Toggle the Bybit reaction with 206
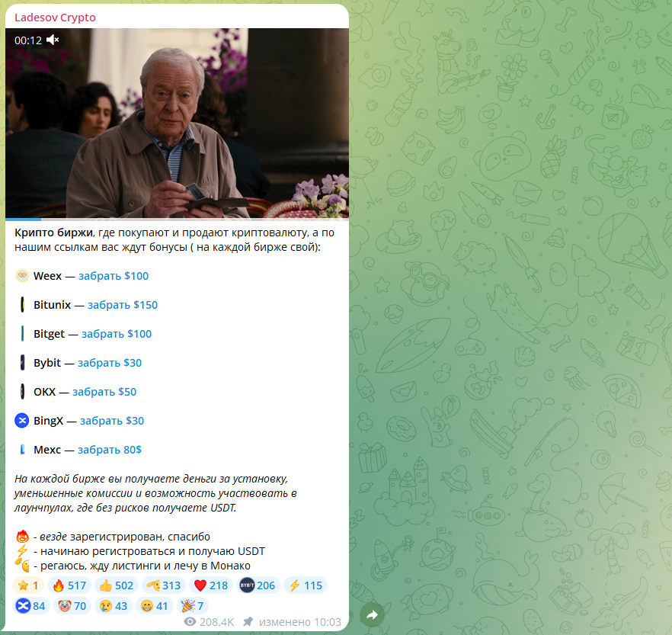The image size is (672, 635). pos(258,585)
